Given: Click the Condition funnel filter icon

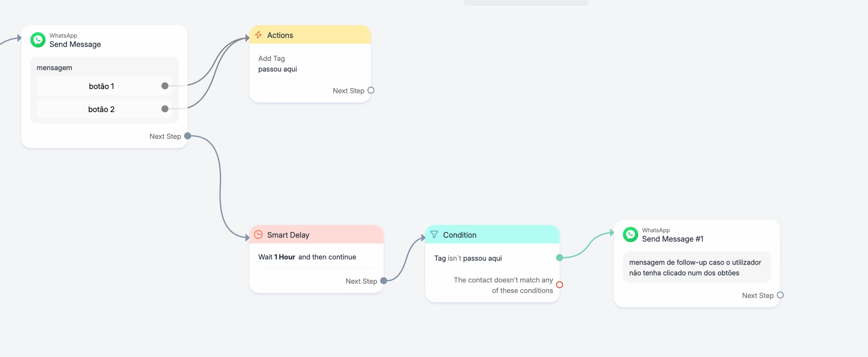Looking at the screenshot, I should [x=434, y=234].
